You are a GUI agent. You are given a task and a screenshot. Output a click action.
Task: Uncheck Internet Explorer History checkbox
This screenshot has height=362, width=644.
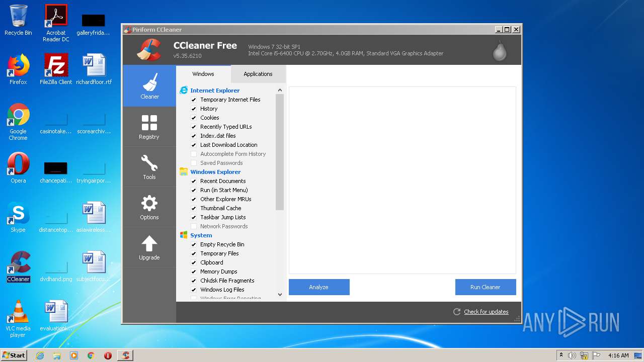(x=194, y=109)
